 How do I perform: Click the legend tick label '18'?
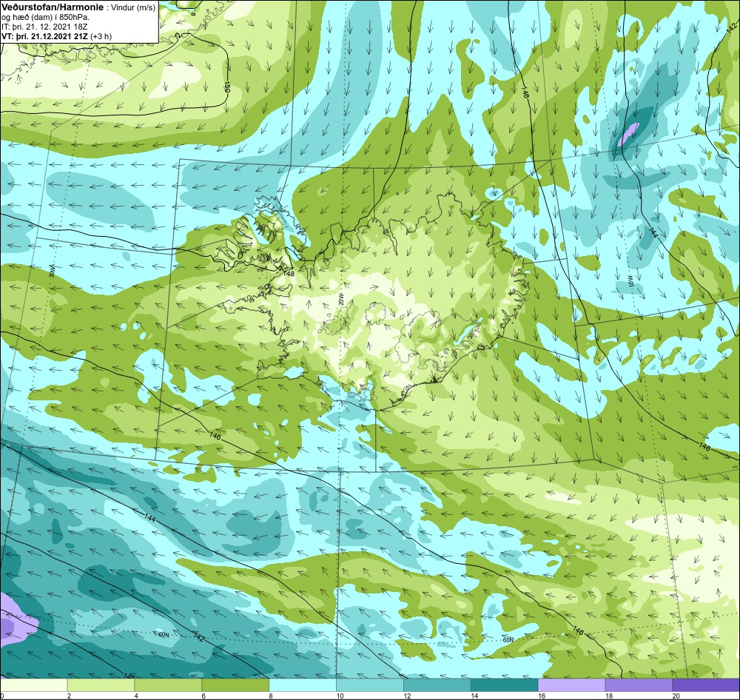609,696
